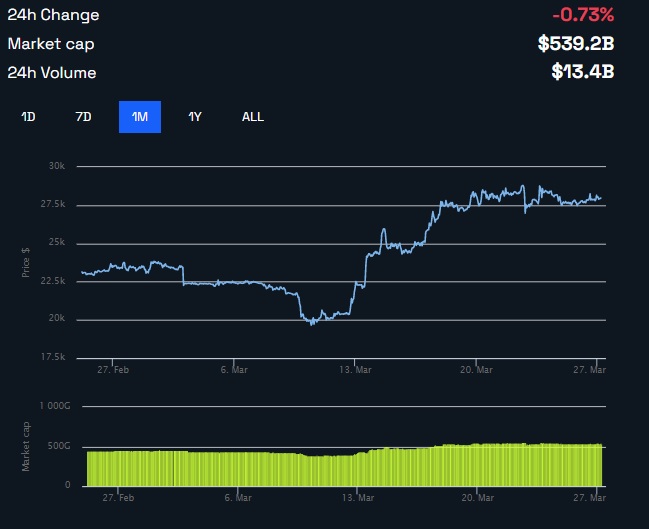Click the green market cap bar area
This screenshot has height=529, width=649.
tap(344, 465)
